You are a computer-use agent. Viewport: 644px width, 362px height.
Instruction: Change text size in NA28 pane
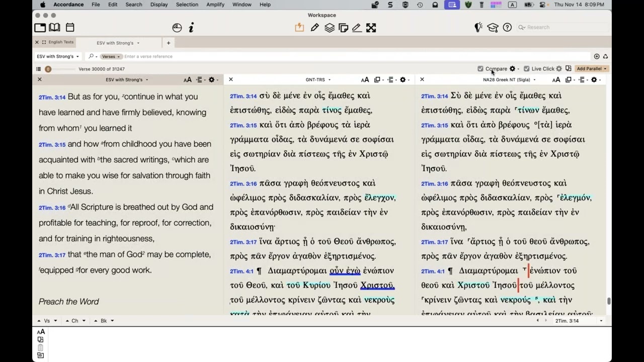(556, 80)
